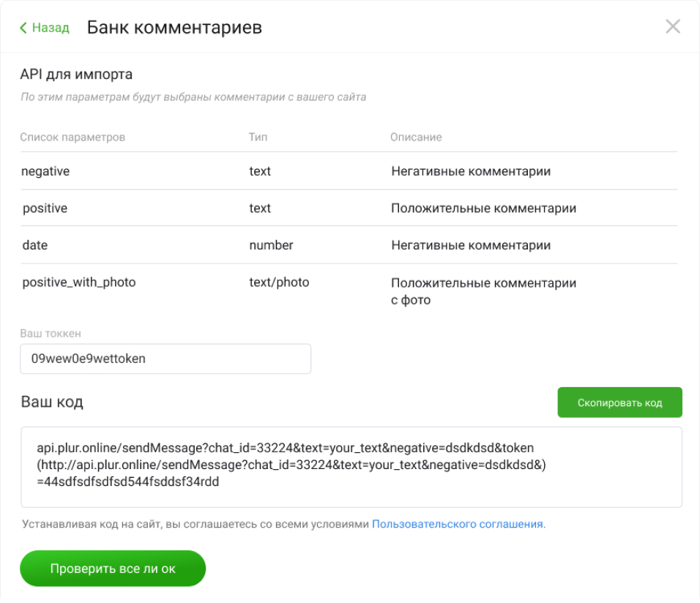Click the text/photo type cell

[x=279, y=282]
